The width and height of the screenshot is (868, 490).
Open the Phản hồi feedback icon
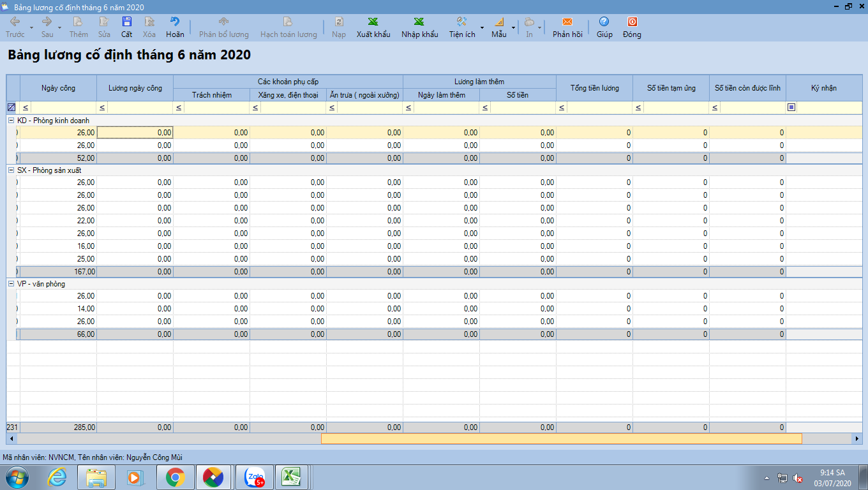[x=567, y=22]
